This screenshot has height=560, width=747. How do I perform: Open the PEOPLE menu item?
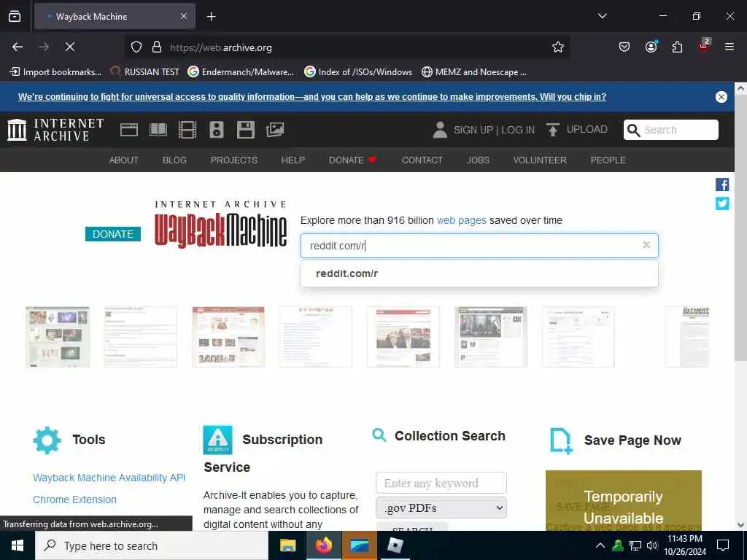[608, 160]
